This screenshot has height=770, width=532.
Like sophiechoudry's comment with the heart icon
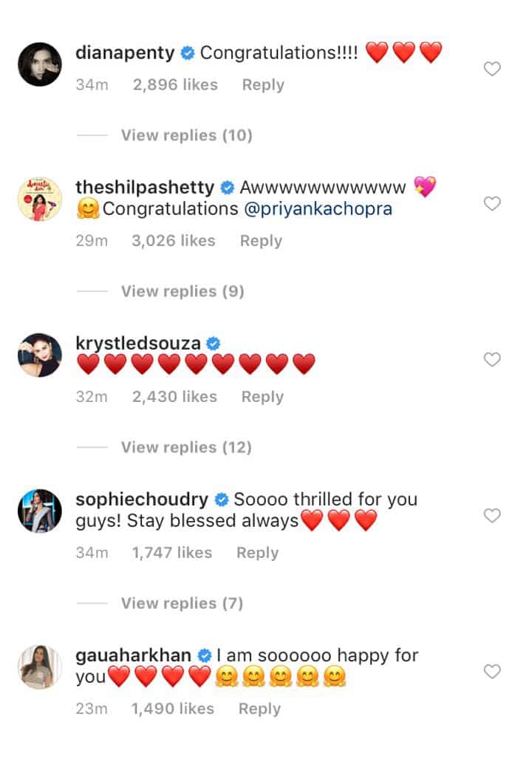point(491,515)
